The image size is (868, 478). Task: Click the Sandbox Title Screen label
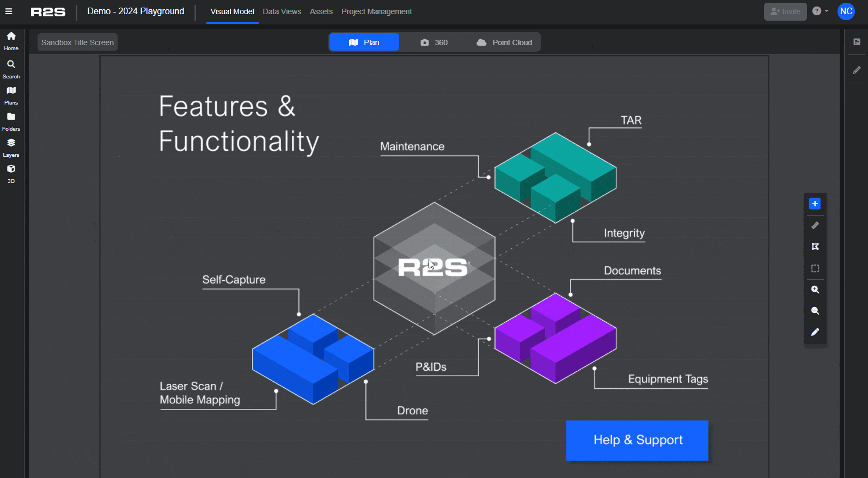77,42
